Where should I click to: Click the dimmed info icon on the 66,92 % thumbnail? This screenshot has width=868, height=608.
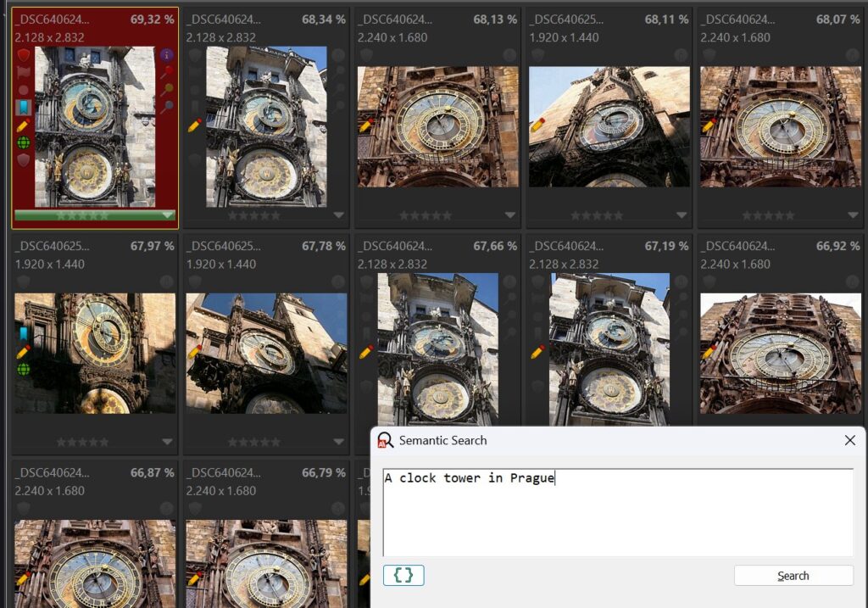pos(853,282)
